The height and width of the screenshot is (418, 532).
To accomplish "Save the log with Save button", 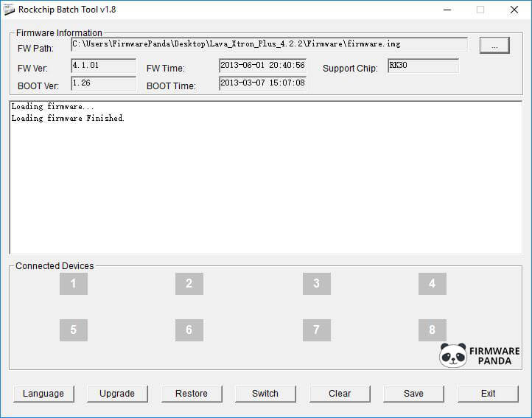I will (413, 394).
